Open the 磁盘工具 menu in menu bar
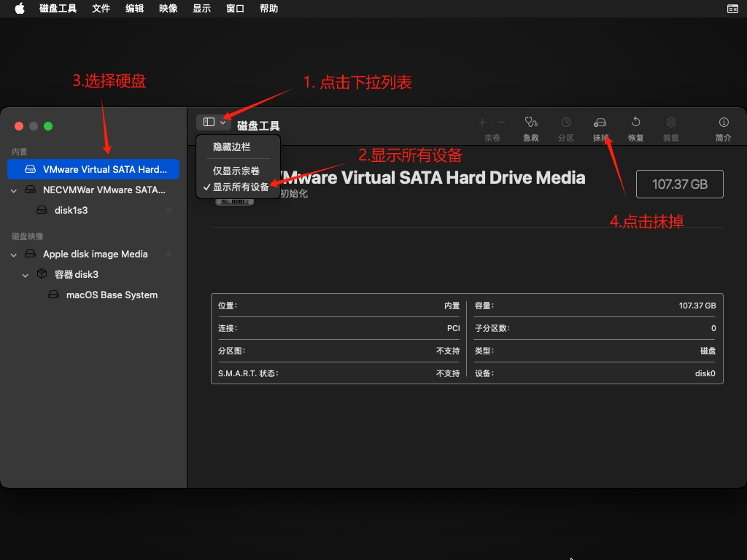 coord(58,9)
